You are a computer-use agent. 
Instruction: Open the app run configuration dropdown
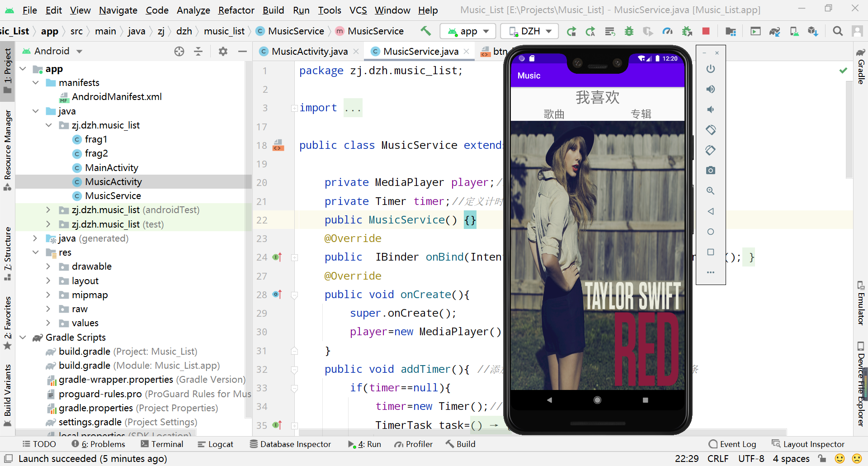[468, 31]
